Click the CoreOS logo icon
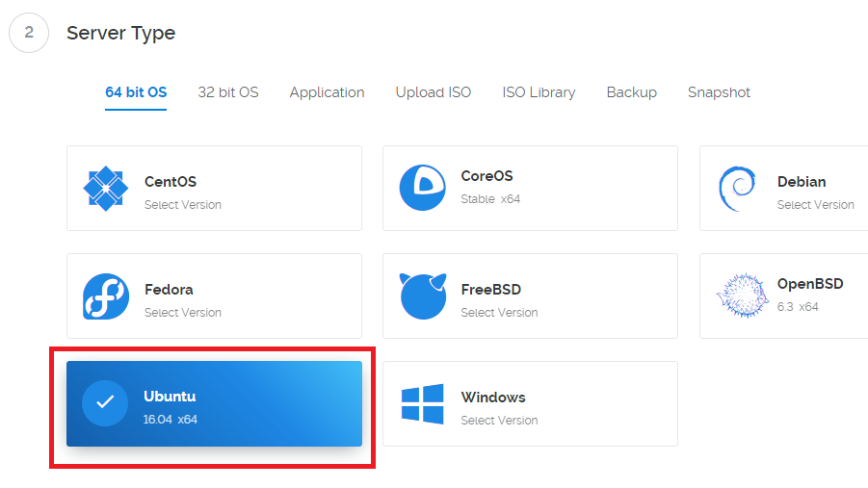Viewport: 868px width, 488px height. (x=422, y=188)
